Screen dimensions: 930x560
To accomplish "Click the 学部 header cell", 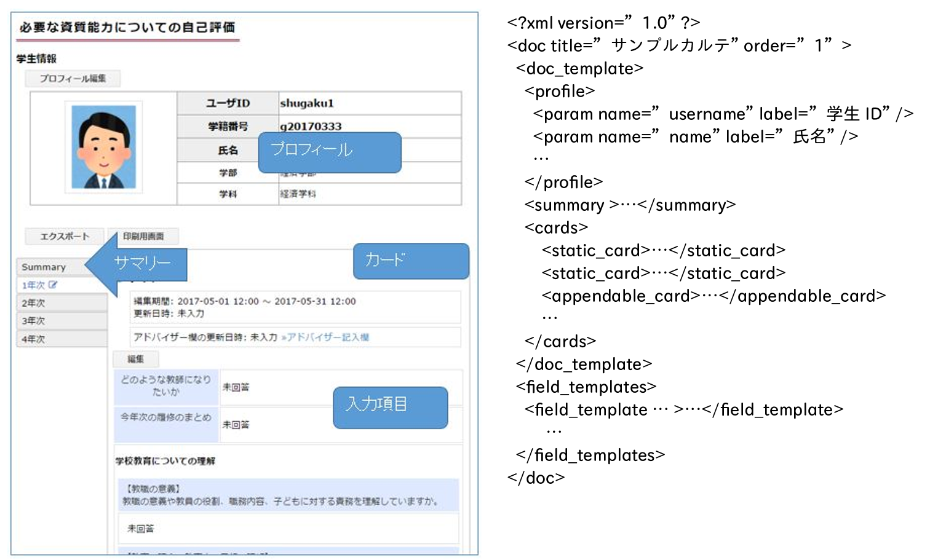I will [x=228, y=173].
